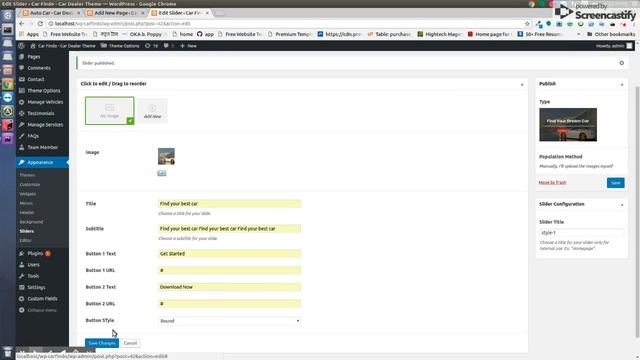Click the New content item in the admin bar
Image resolution: width=640 pixels, height=360 pixels.
click(x=189, y=46)
